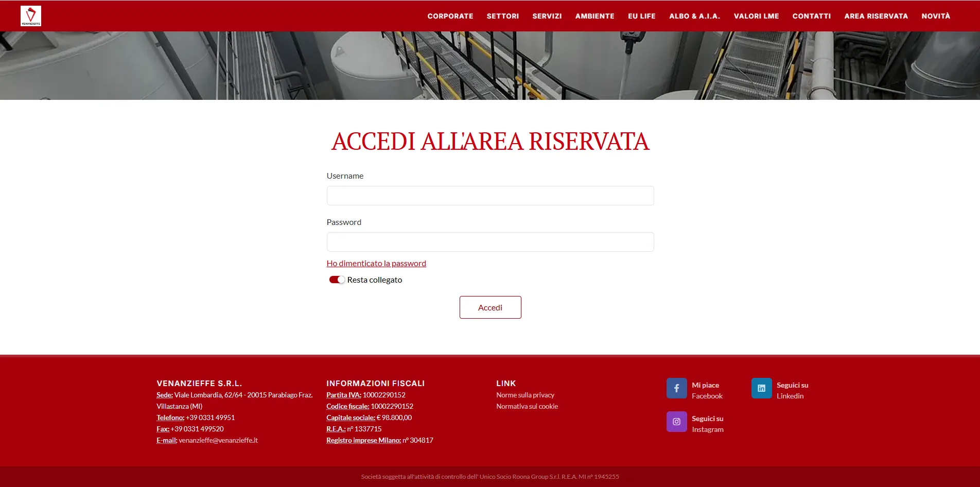The image size is (980, 487).
Task: Click the Roona Group copyright line
Action: pyautogui.click(x=490, y=477)
